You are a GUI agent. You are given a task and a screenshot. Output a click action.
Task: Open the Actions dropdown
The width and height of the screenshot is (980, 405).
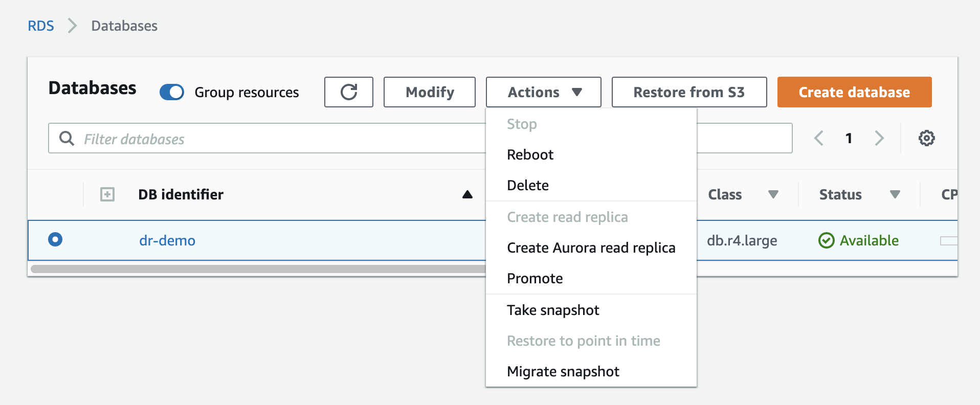point(543,92)
